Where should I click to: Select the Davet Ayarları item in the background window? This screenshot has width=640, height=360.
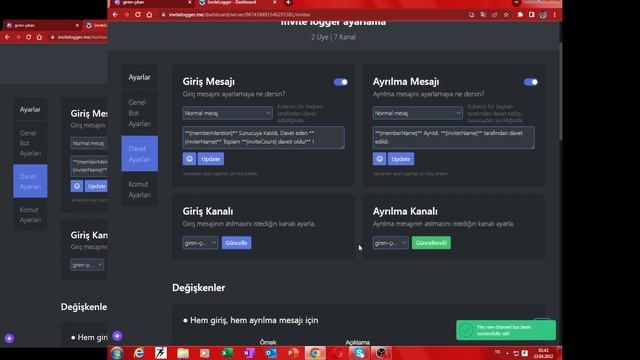[30, 181]
